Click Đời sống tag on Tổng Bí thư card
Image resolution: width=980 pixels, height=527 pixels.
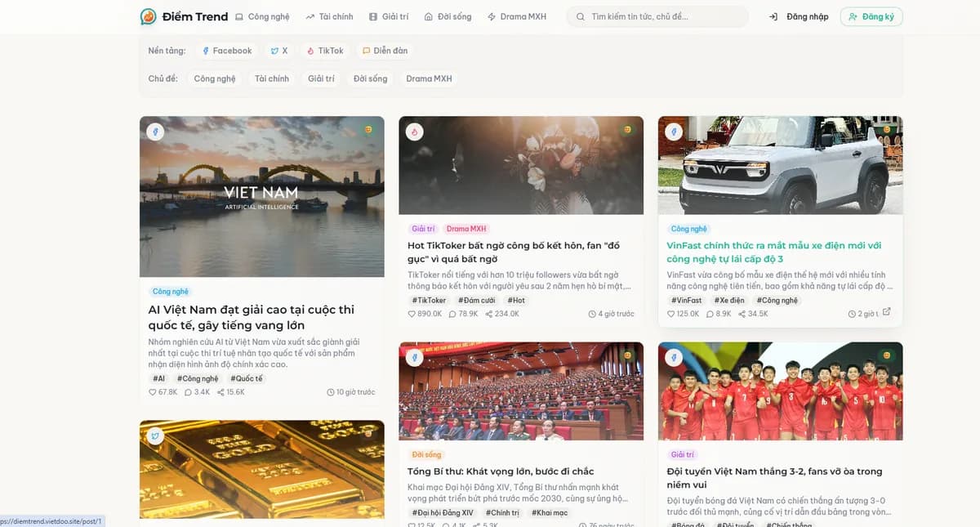point(426,454)
